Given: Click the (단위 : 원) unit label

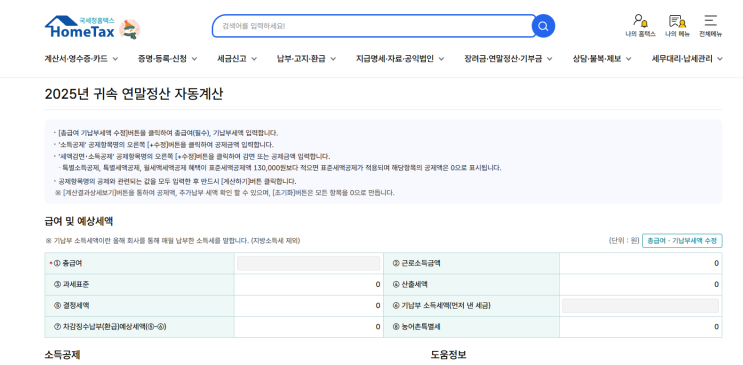Looking at the screenshot, I should tap(624, 241).
